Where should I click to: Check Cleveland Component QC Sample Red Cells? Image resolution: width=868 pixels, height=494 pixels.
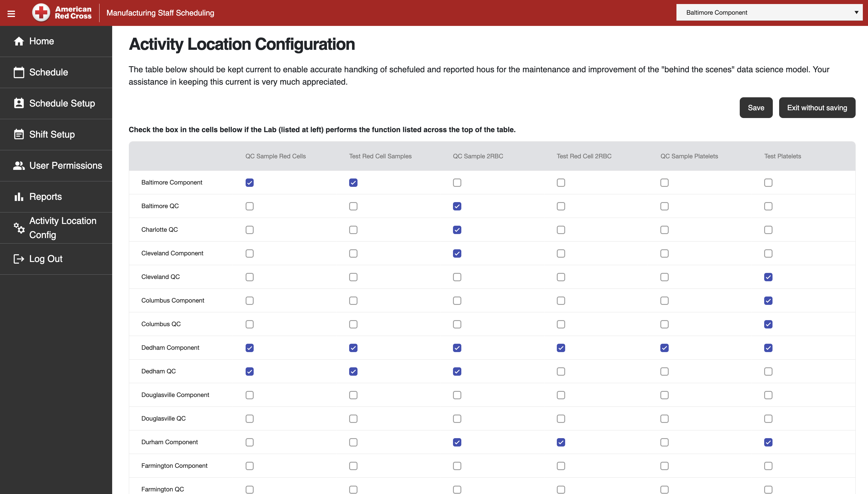point(249,253)
